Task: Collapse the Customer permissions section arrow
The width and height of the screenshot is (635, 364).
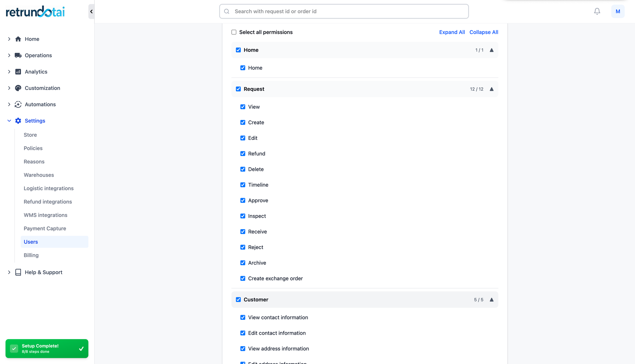Action: click(491, 300)
